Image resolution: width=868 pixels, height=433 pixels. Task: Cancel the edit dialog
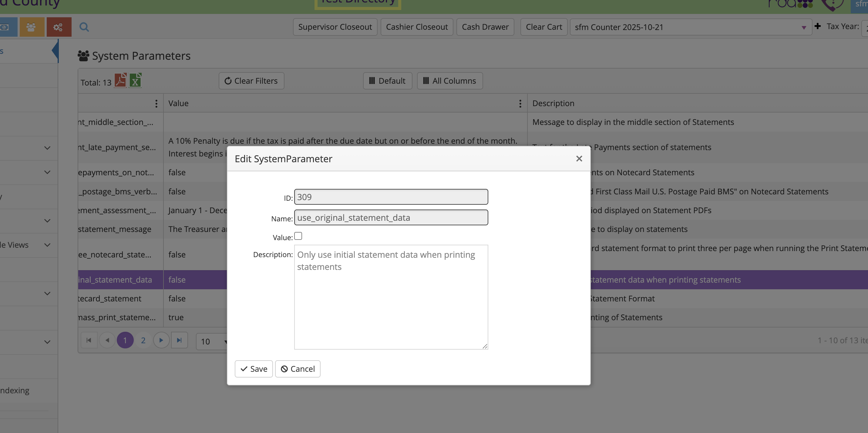(298, 369)
